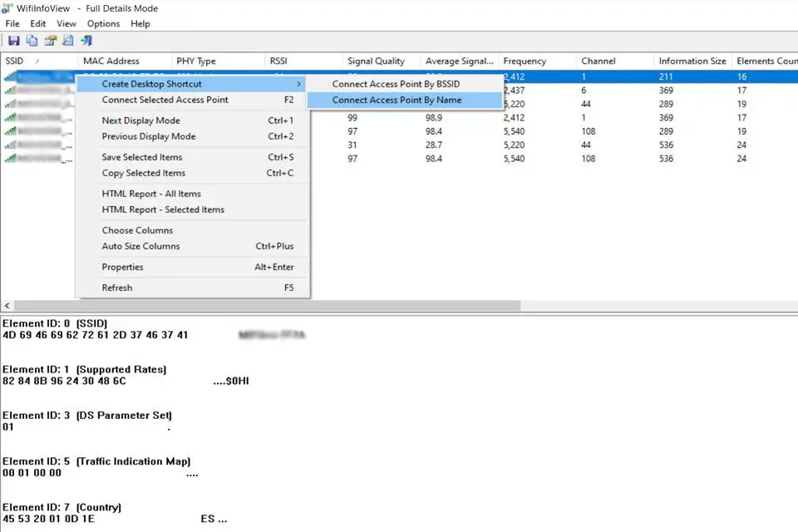Click the Properties toolbar icon
The image size is (798, 532).
point(50,41)
